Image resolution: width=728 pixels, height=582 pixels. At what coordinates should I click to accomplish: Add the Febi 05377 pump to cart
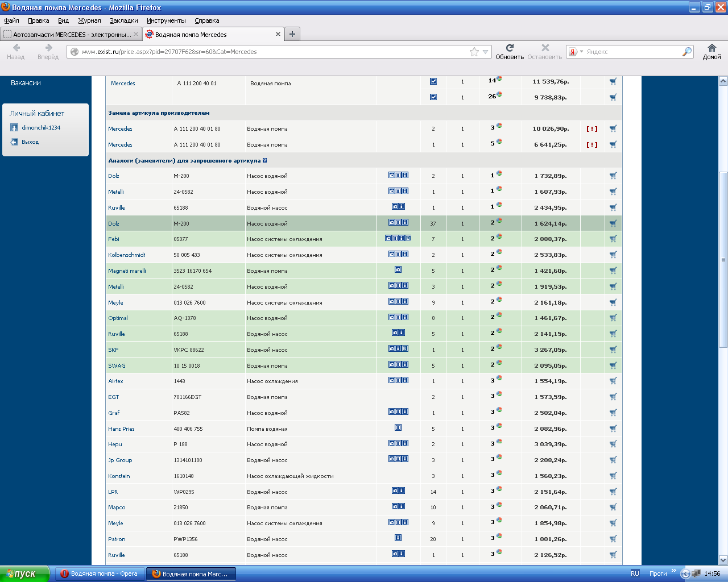click(x=613, y=239)
